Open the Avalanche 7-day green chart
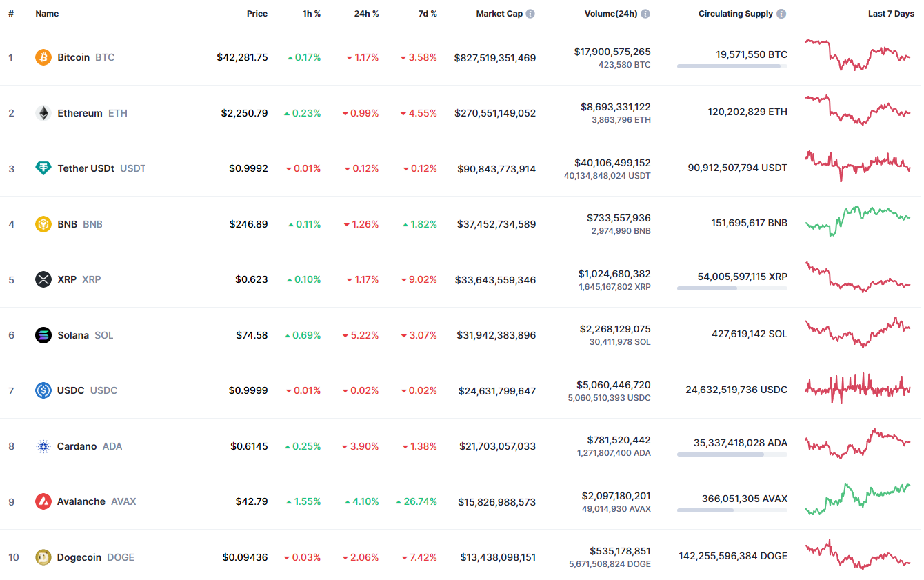The width and height of the screenshot is (924, 580). point(857,499)
